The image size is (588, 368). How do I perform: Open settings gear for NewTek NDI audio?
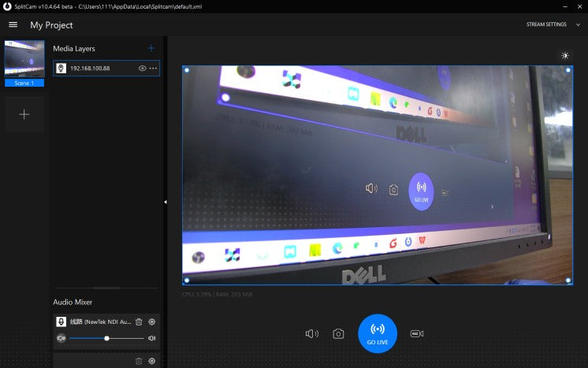tap(152, 322)
